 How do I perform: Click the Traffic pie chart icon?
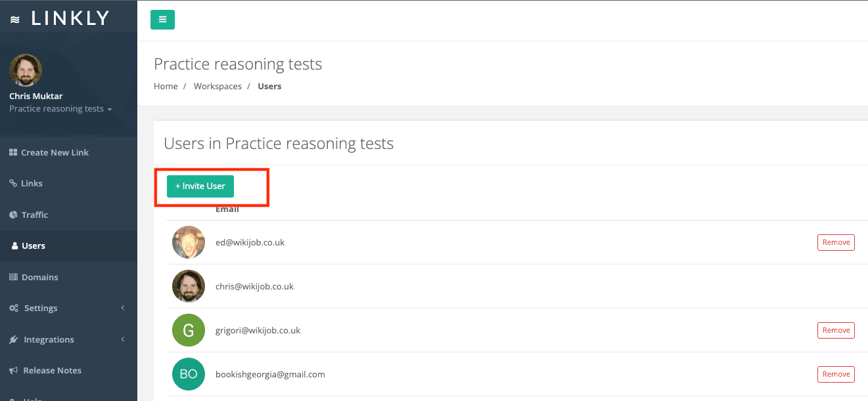pyautogui.click(x=13, y=215)
